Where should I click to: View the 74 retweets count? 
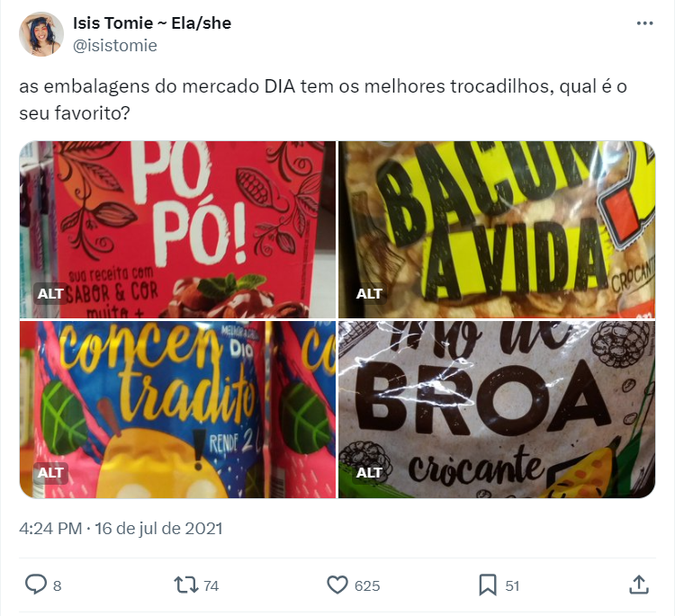211,586
